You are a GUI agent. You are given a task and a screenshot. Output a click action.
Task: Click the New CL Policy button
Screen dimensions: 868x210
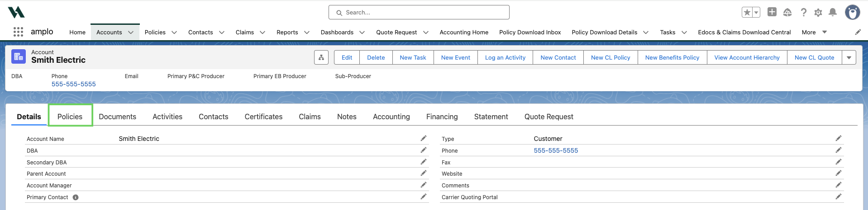tap(610, 57)
